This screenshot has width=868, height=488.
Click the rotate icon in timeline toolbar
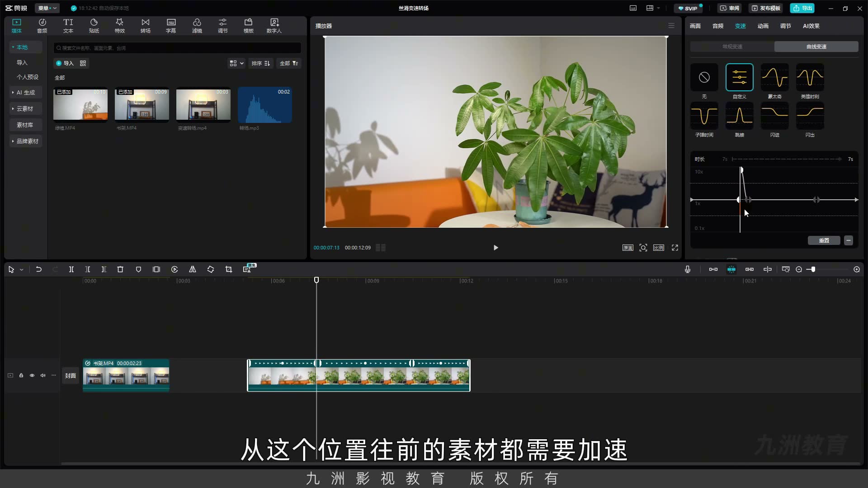211,269
